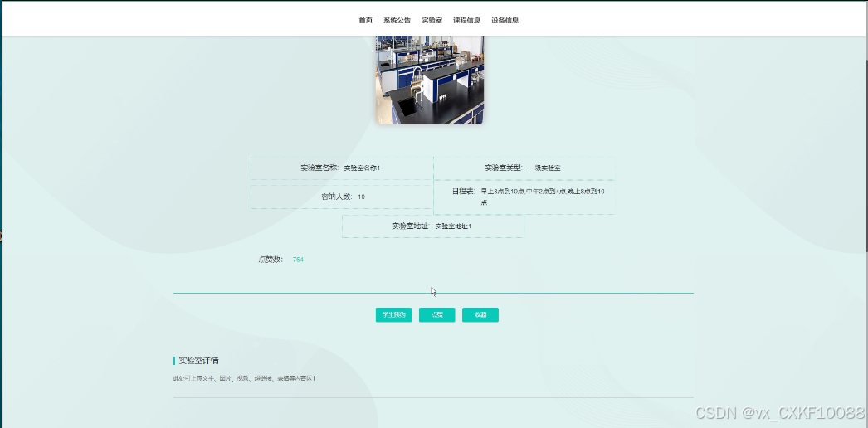Viewport: 868px width, 428px height.
Task: Select the 实验室 navigation item
Action: coord(432,21)
